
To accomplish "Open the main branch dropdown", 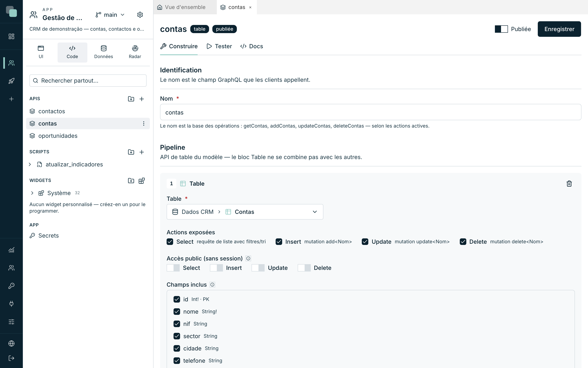I will [110, 15].
